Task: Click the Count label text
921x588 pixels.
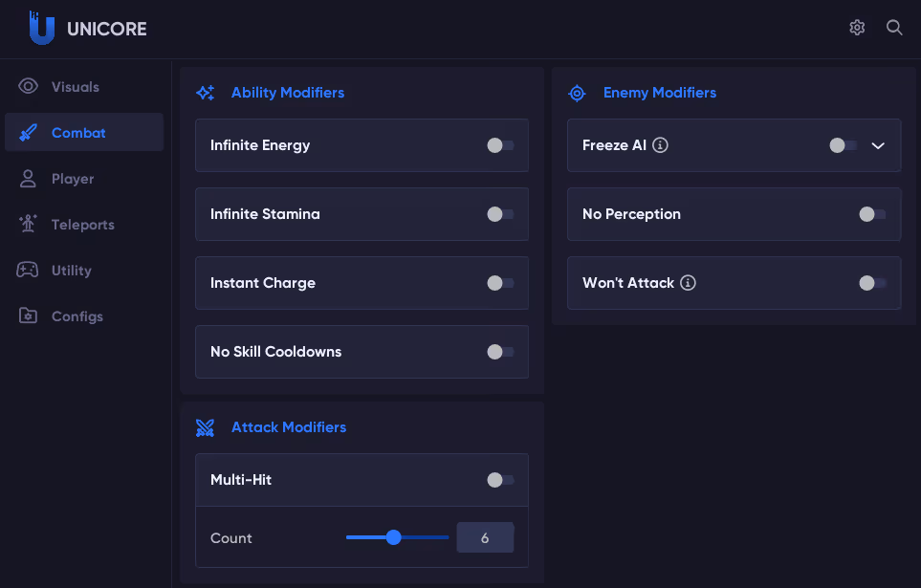Action: [x=230, y=538]
